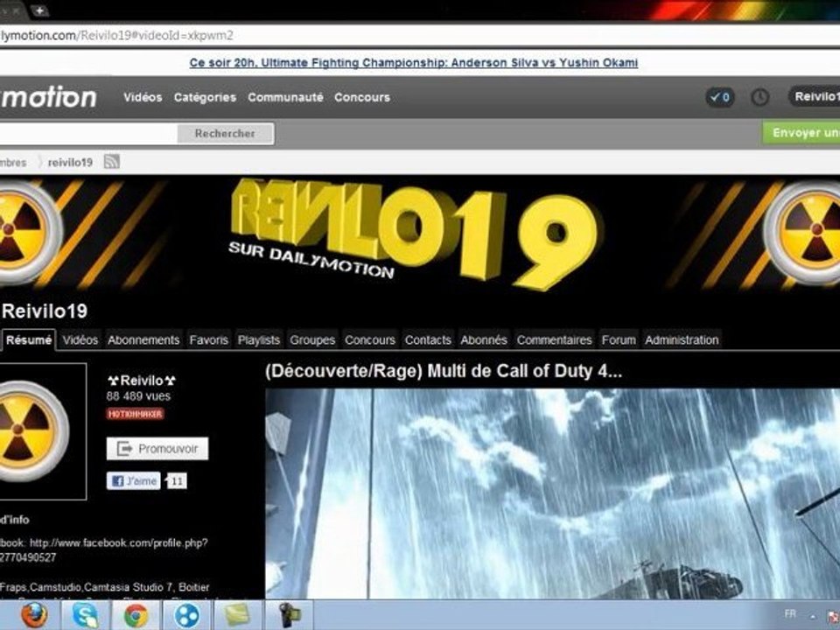Open the notifications check counter

720,97
